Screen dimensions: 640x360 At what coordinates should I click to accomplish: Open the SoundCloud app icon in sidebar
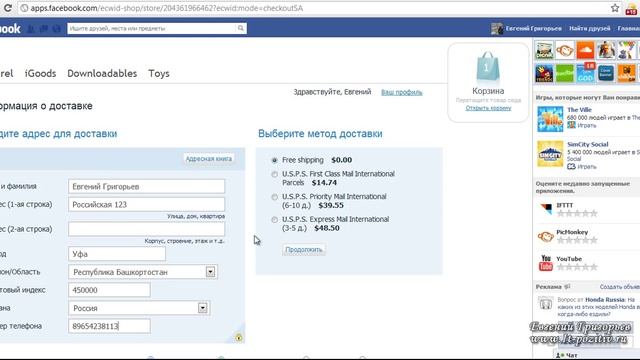[585, 51]
